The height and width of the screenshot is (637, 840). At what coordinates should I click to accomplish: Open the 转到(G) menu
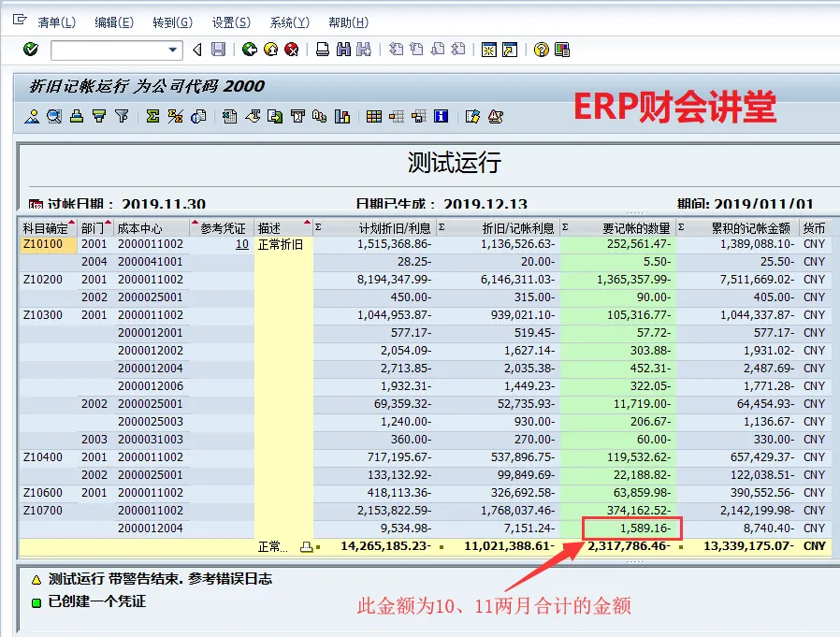click(x=172, y=22)
